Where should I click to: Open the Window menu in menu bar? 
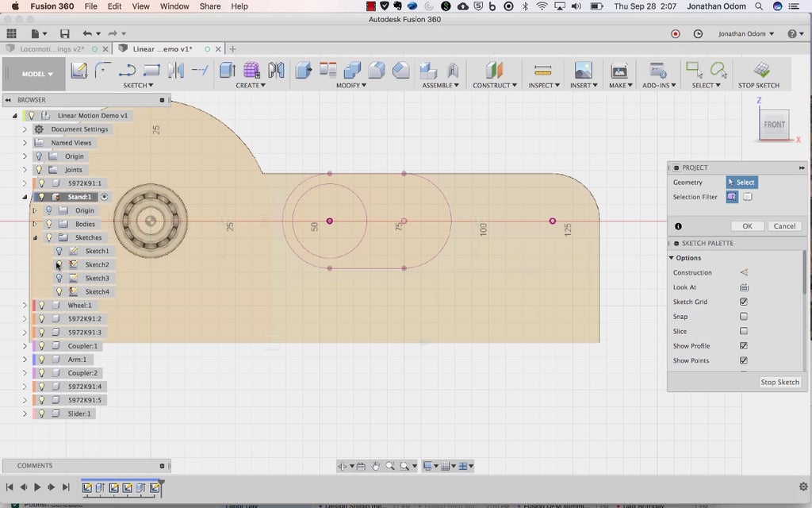click(x=174, y=6)
